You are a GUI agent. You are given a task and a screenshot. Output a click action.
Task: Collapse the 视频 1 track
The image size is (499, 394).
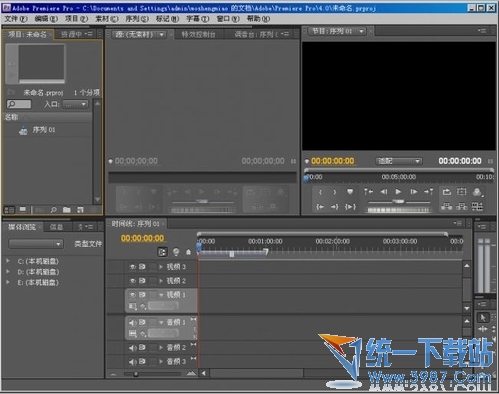tap(161, 295)
